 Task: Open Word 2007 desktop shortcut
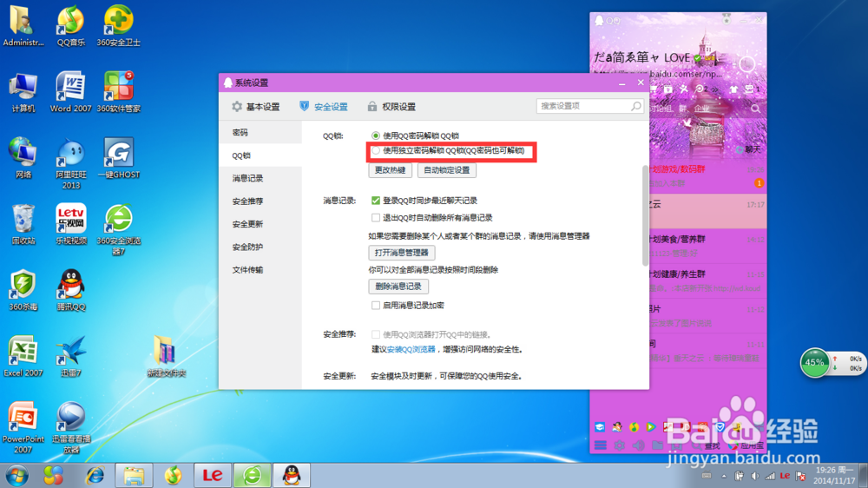pyautogui.click(x=71, y=92)
